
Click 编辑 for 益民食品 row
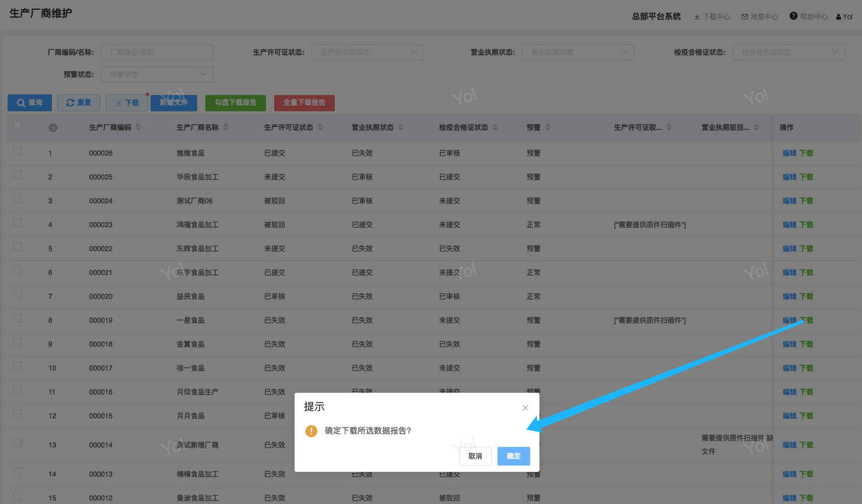(x=790, y=297)
